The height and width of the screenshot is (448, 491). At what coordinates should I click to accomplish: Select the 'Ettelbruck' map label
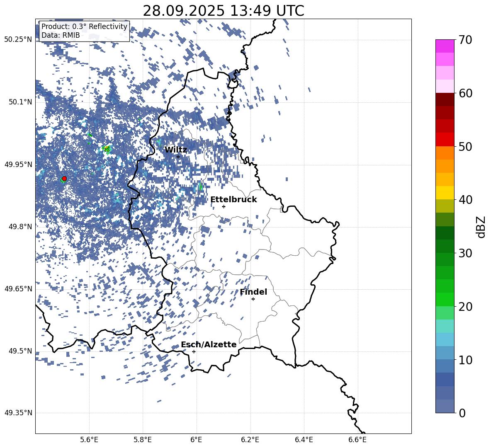pyautogui.click(x=233, y=200)
